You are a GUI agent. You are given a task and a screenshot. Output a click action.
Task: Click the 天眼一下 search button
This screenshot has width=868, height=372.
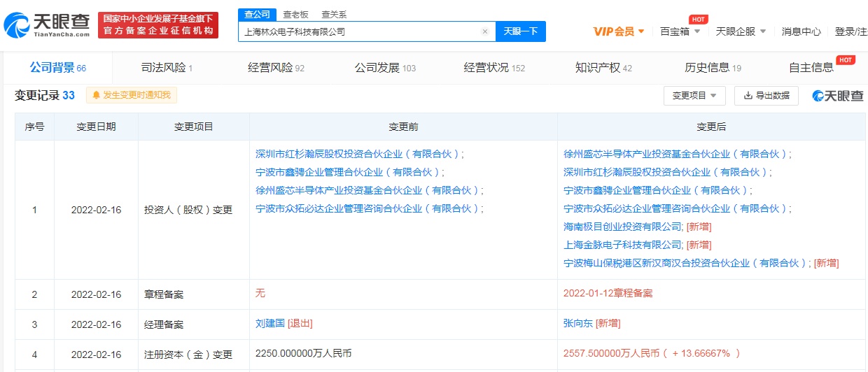point(520,31)
